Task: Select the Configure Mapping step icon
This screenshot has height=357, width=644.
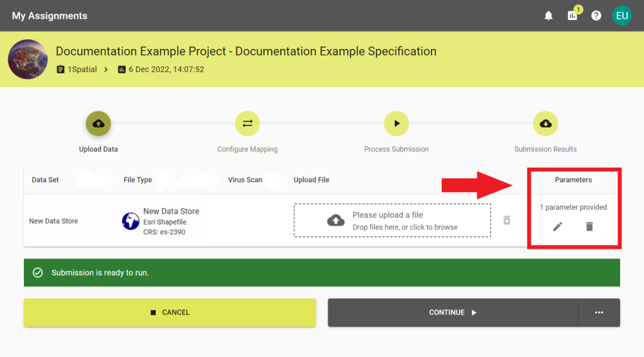Action: (x=247, y=123)
